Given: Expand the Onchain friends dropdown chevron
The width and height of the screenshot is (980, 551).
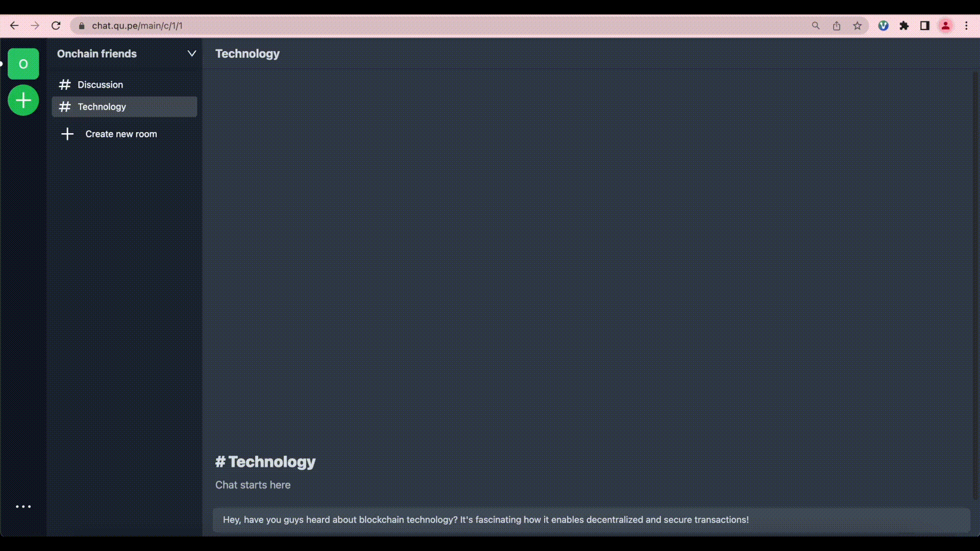Looking at the screenshot, I should 192,54.
